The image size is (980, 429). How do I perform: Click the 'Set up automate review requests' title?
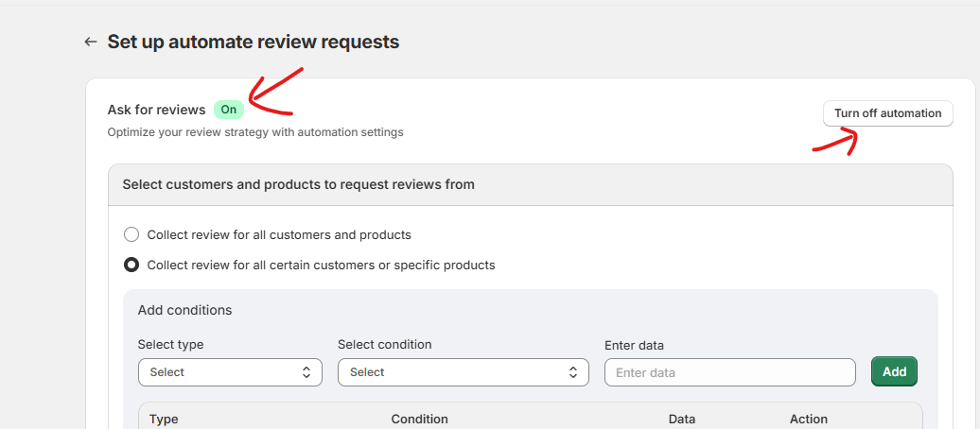(254, 42)
